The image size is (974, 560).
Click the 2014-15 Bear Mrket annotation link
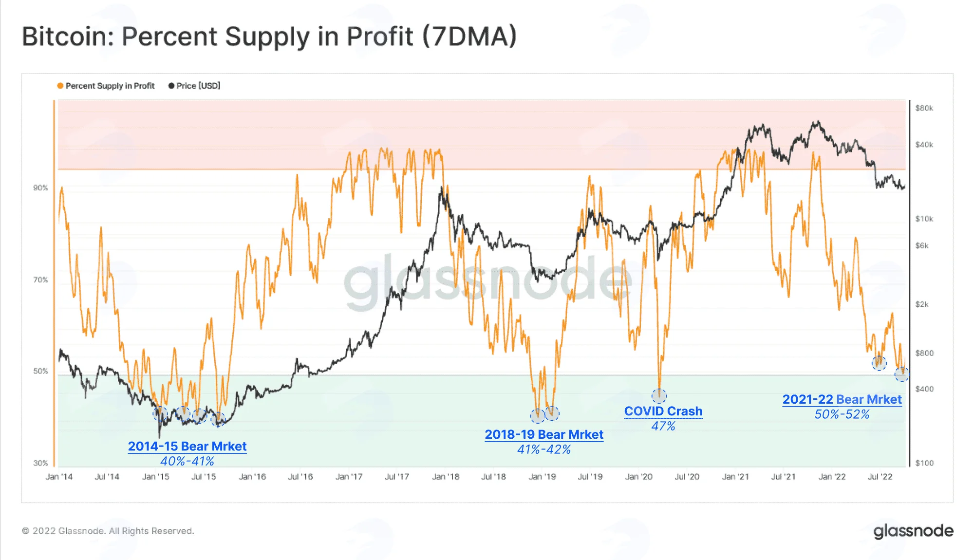pyautogui.click(x=187, y=446)
